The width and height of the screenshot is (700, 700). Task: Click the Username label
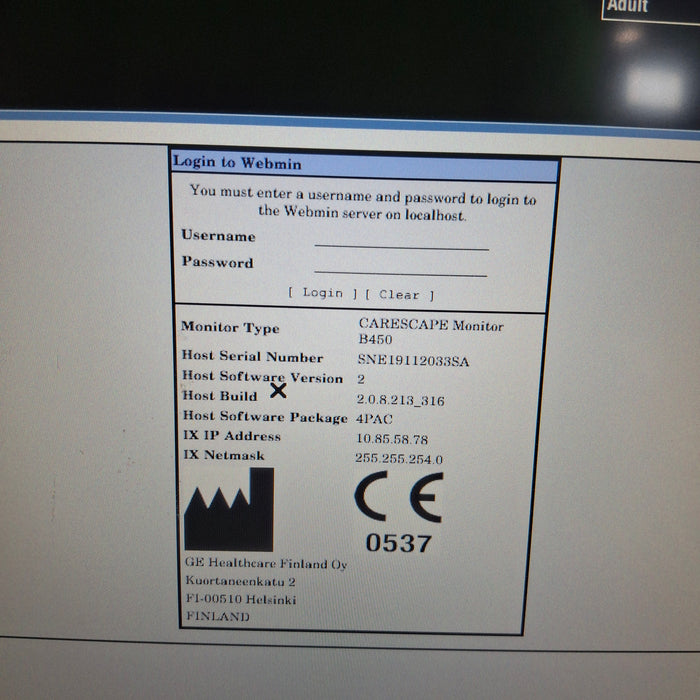coord(218,236)
